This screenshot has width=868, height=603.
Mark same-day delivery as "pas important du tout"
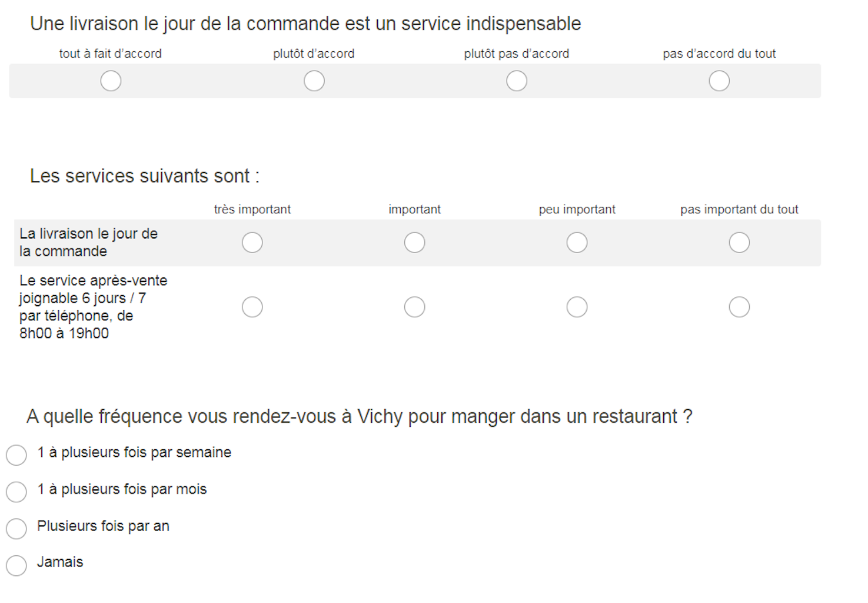click(739, 242)
